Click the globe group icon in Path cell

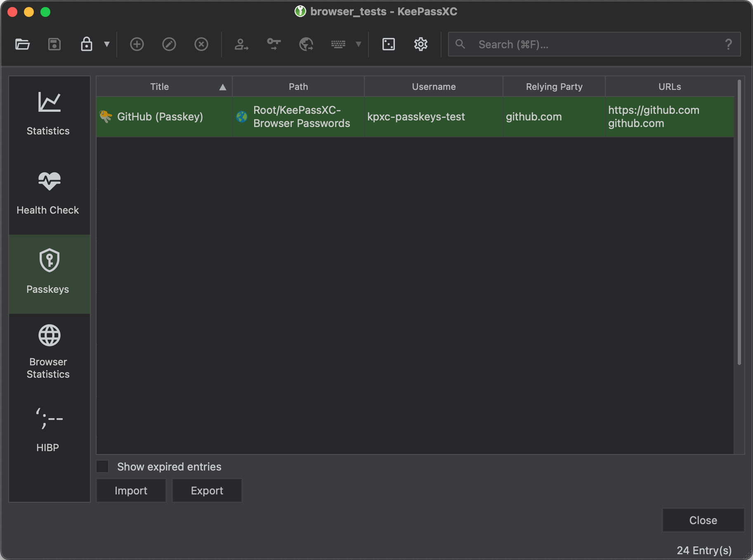[242, 117]
